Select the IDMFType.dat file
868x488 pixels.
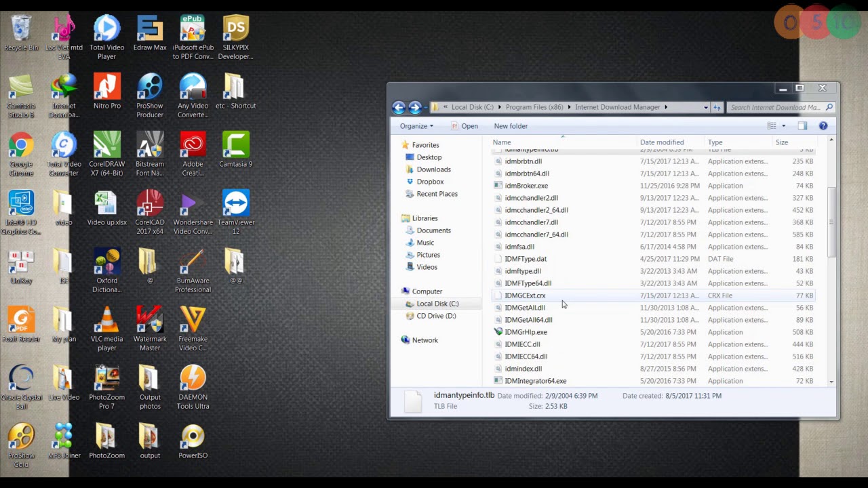click(652, 259)
